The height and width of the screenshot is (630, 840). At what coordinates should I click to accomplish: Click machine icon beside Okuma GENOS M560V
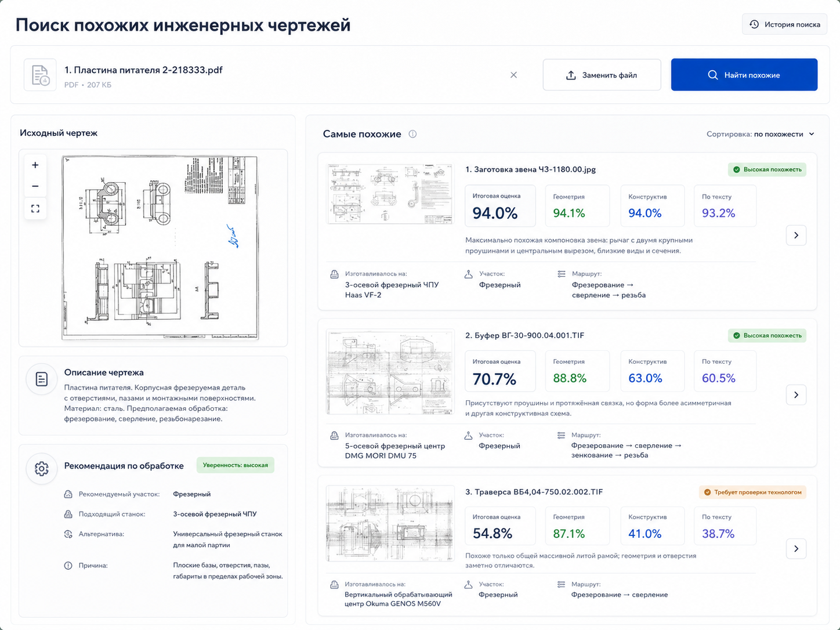point(334,585)
